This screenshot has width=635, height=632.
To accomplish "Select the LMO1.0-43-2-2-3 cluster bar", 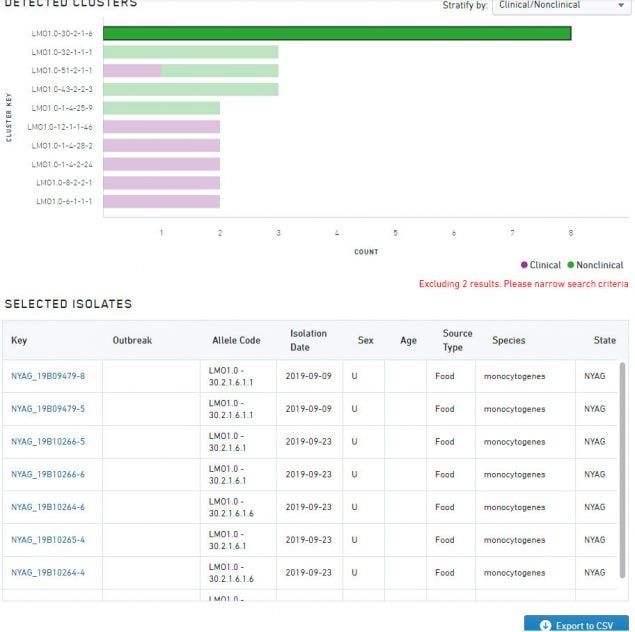I will 191,89.
